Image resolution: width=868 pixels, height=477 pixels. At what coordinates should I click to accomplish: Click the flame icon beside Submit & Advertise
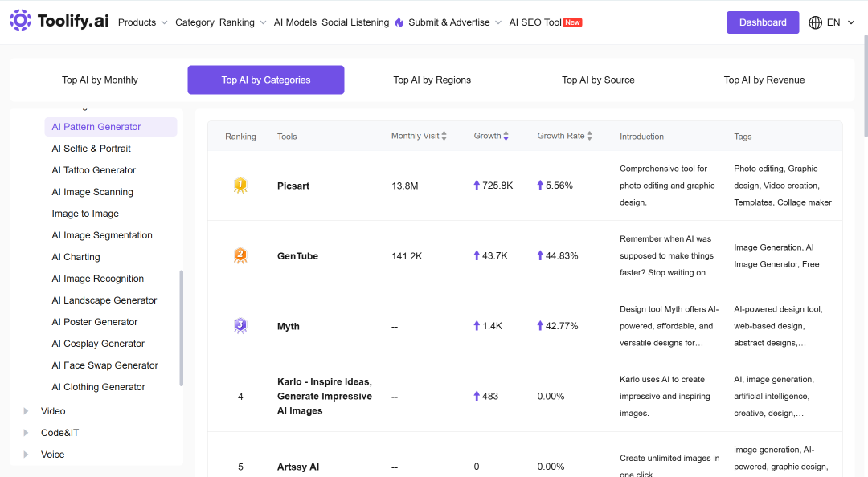tap(399, 22)
